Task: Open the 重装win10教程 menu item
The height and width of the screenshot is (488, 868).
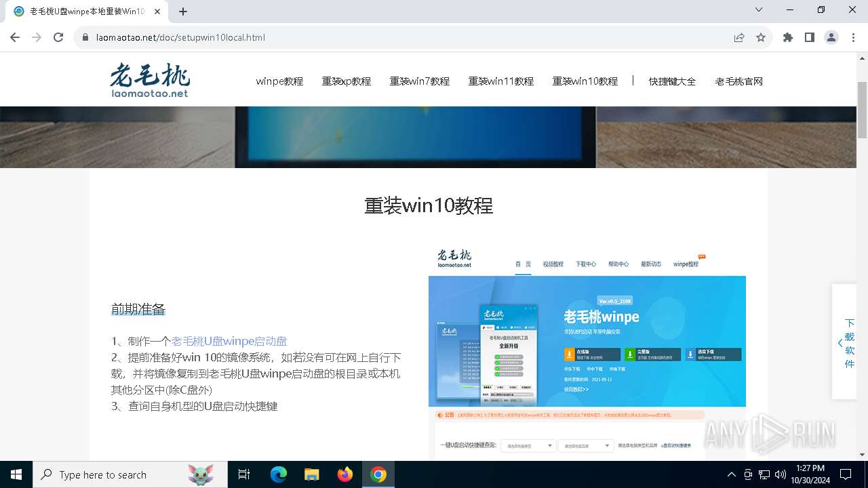Action: pyautogui.click(x=585, y=81)
